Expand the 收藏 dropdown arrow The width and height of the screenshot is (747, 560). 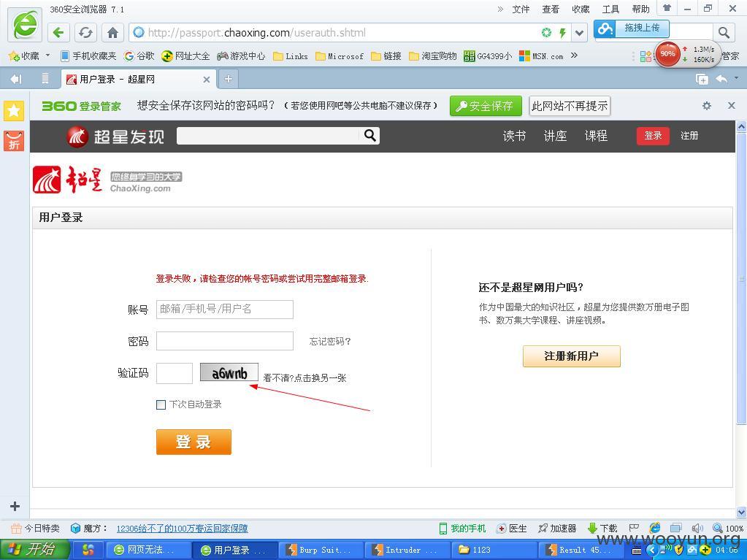pyautogui.click(x=47, y=55)
